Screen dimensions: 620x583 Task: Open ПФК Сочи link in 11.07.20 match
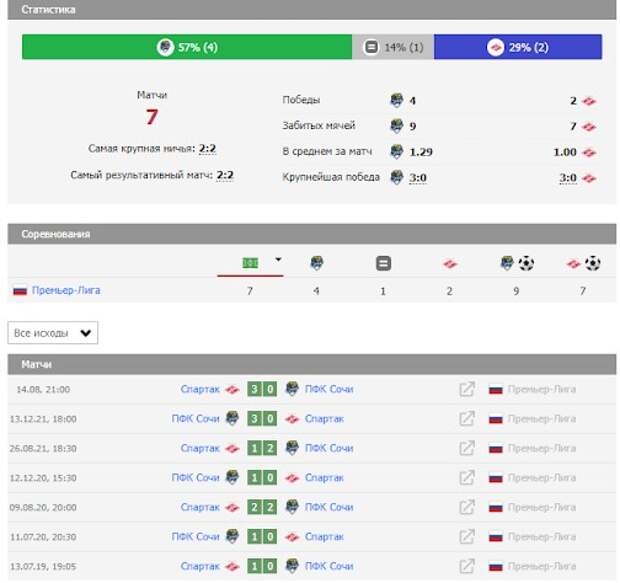[195, 537]
